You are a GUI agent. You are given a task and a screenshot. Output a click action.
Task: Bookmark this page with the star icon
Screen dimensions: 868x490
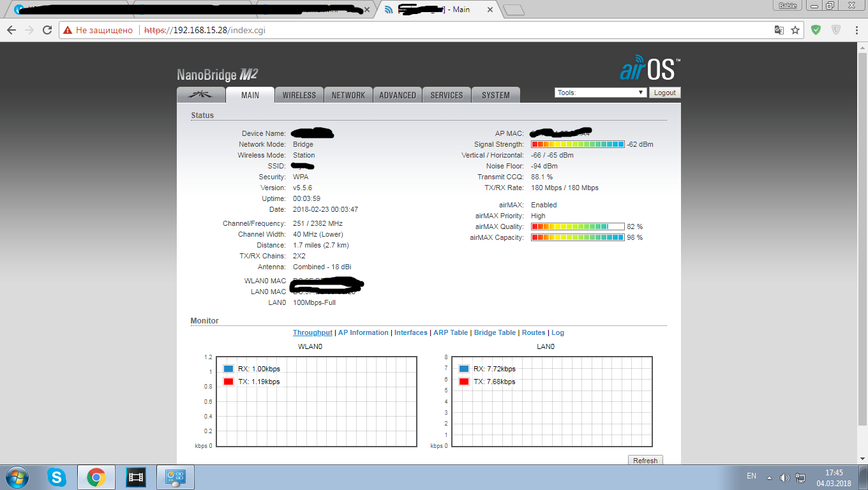pos(795,30)
